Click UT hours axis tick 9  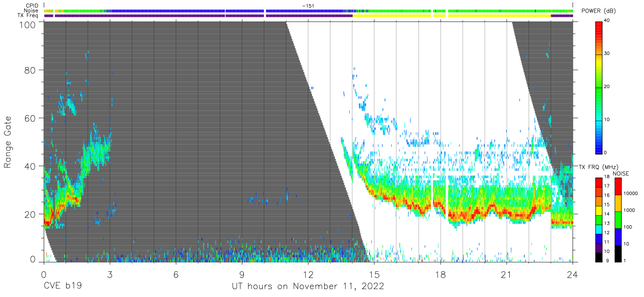coord(242,274)
